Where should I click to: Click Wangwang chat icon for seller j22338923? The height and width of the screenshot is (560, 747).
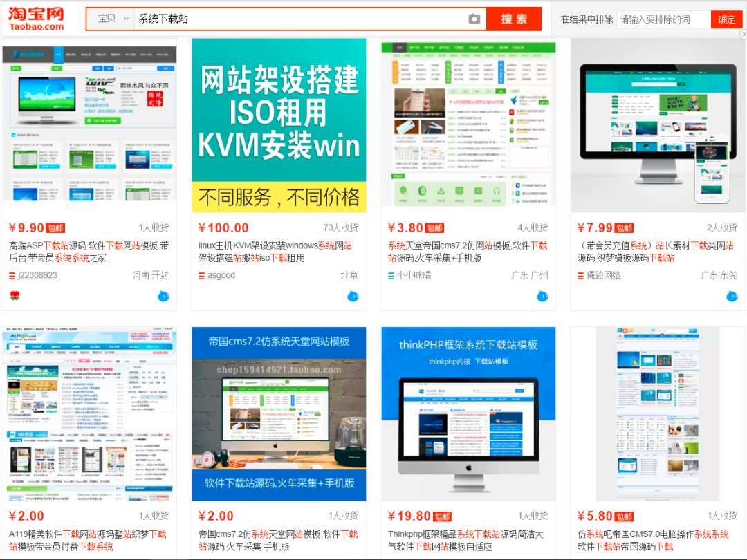(163, 297)
